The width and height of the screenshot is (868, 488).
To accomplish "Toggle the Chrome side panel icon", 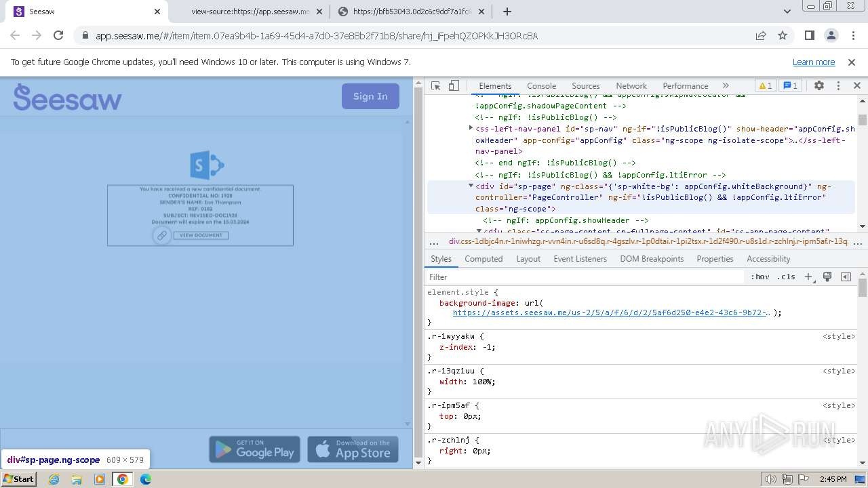I will point(809,35).
